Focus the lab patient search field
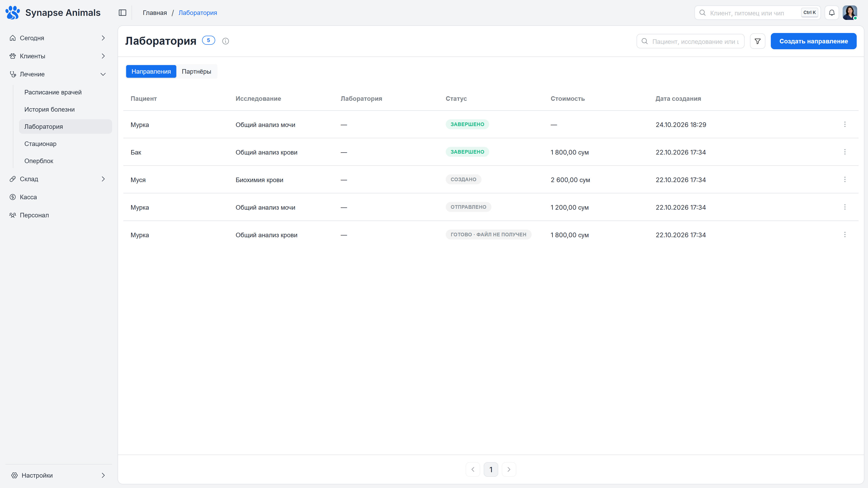Viewport: 868px width, 488px height. pyautogui.click(x=690, y=41)
